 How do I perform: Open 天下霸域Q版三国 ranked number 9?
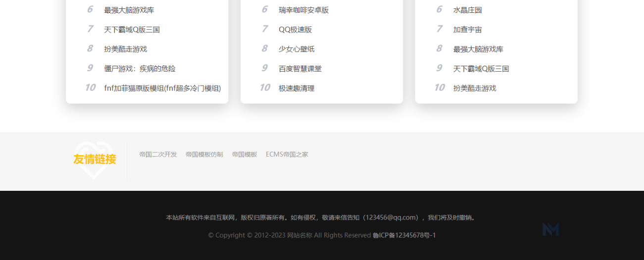pos(481,69)
